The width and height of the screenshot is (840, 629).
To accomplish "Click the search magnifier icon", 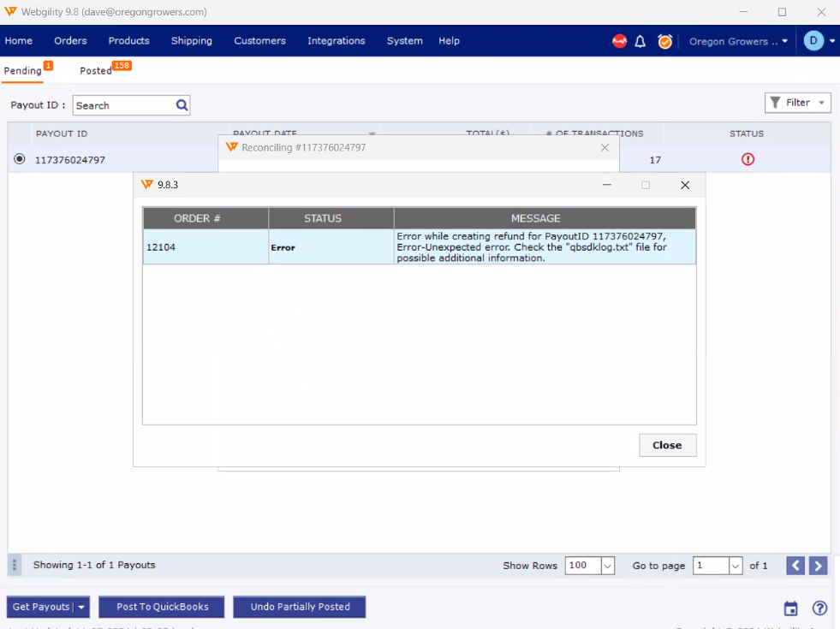I will 182,105.
